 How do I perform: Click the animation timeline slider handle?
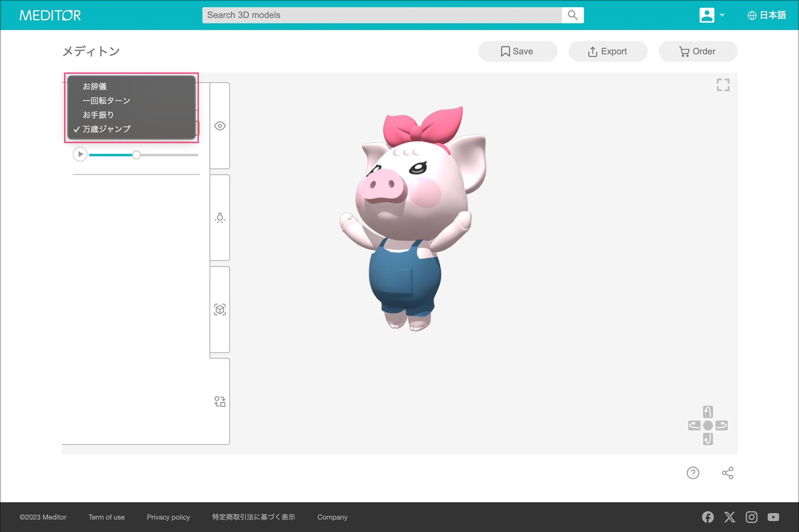(136, 155)
